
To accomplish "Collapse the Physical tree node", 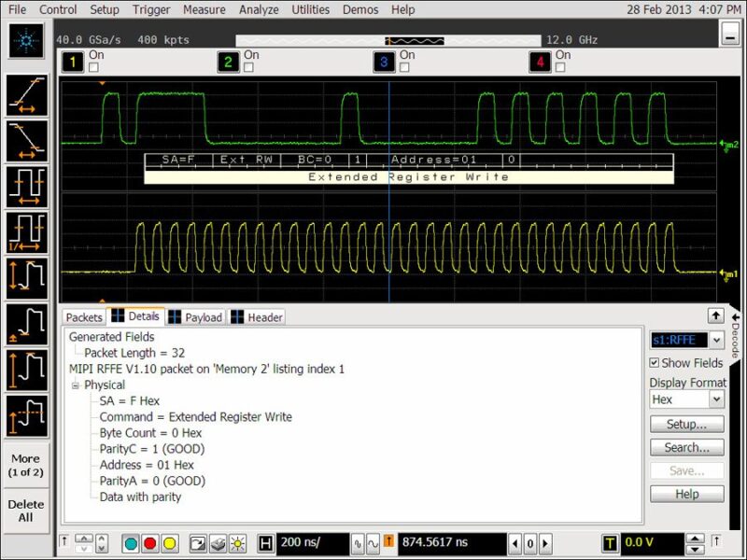I will (x=76, y=385).
